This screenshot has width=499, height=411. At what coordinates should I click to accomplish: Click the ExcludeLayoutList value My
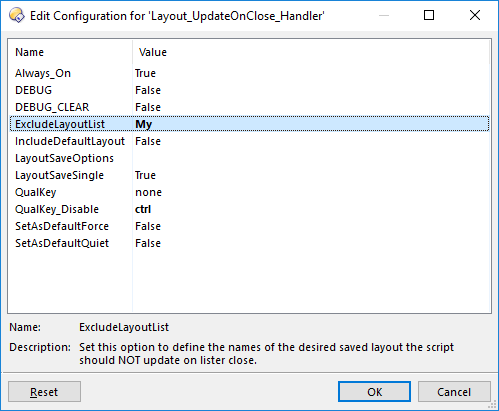(144, 124)
